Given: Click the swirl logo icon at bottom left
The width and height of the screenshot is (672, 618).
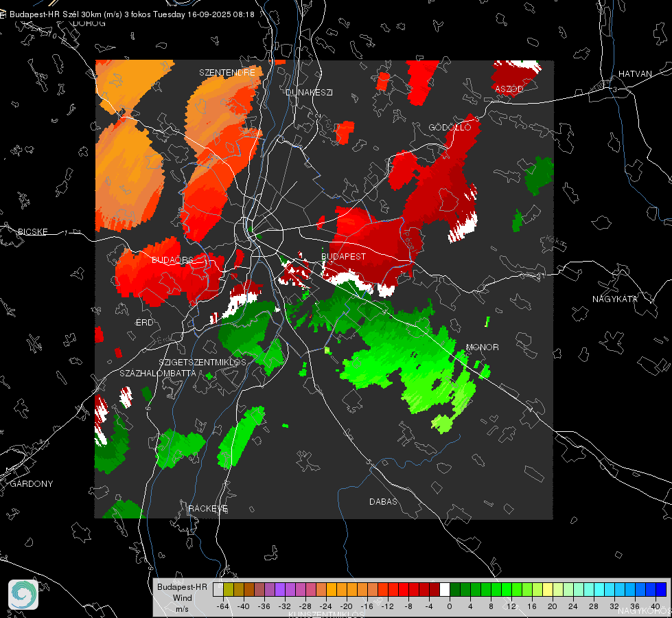Looking at the screenshot, I should coord(23,595).
